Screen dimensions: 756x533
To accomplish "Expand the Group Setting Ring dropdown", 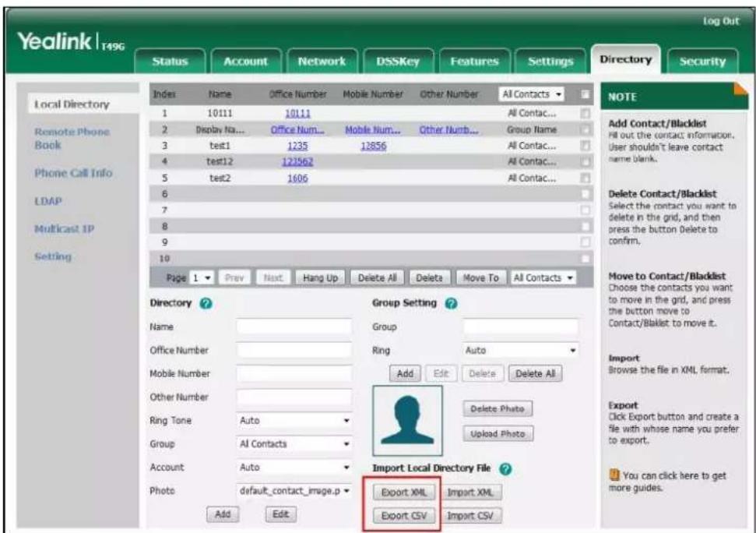I will click(x=520, y=350).
